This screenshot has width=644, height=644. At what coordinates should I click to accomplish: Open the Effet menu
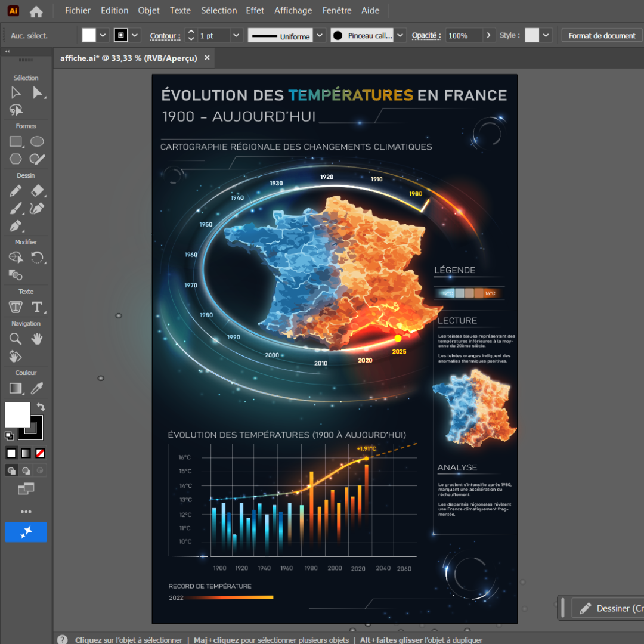(255, 10)
